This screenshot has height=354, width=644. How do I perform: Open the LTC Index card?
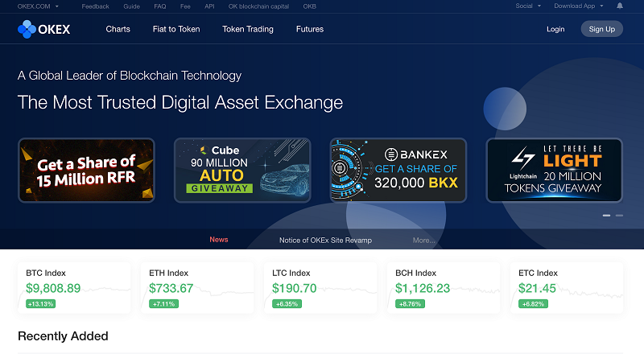(x=320, y=288)
